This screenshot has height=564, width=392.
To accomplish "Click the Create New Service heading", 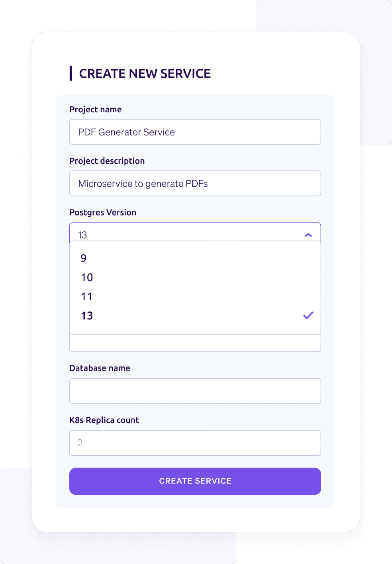I will [145, 73].
